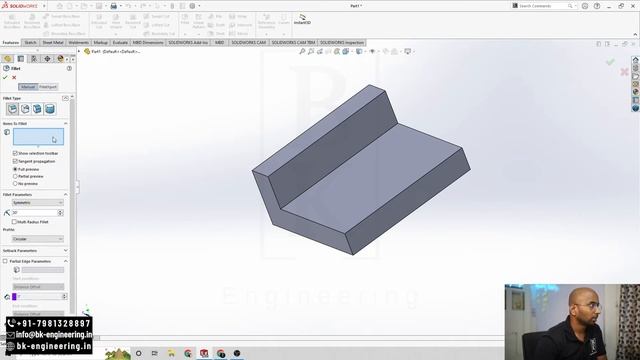The height and width of the screenshot is (360, 640).
Task: Click the red cancel X in viewport corner
Action: 624,72
